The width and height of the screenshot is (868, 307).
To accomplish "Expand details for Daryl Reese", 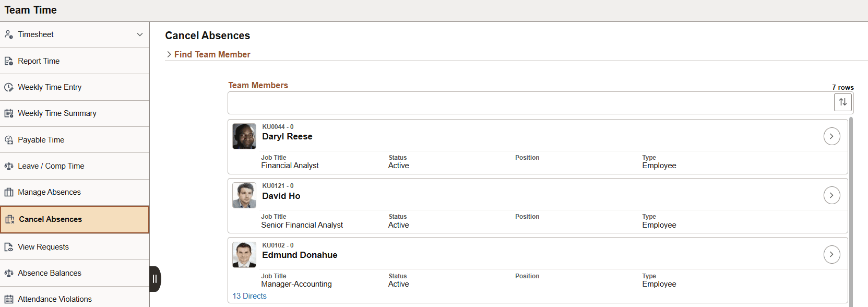I will click(831, 136).
